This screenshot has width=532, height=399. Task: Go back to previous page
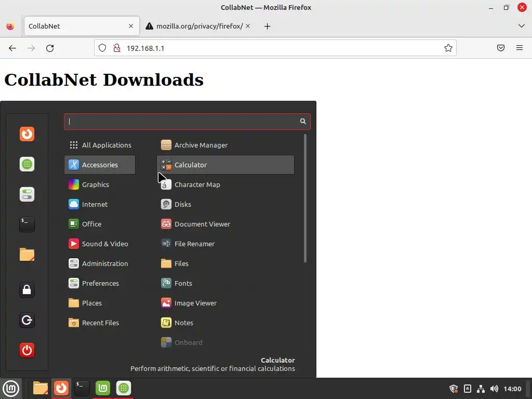(12, 48)
